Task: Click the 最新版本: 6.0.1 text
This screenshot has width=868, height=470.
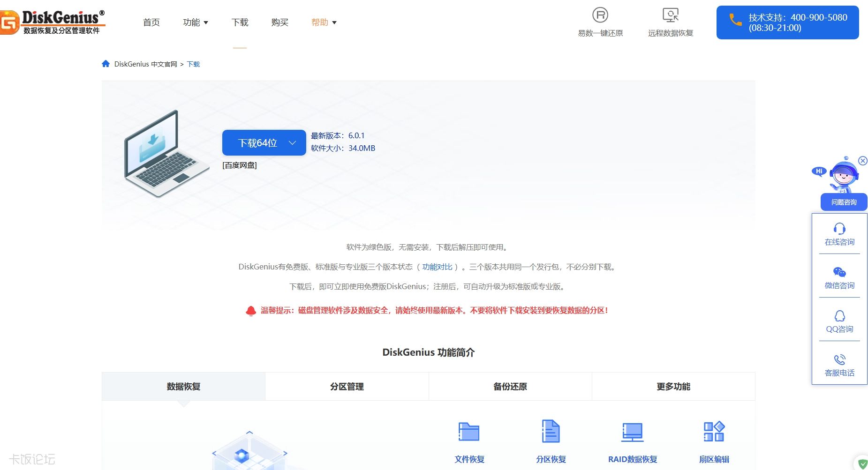Action: coord(338,135)
